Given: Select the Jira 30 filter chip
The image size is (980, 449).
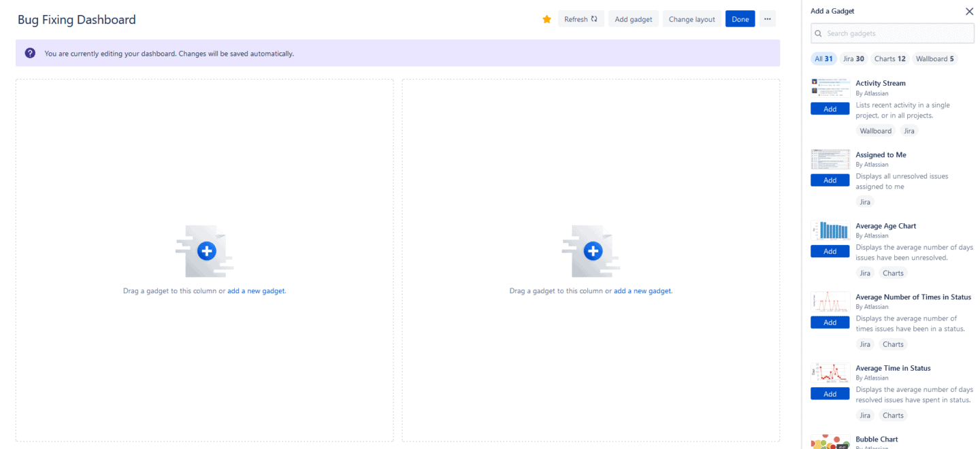Looking at the screenshot, I should (853, 59).
